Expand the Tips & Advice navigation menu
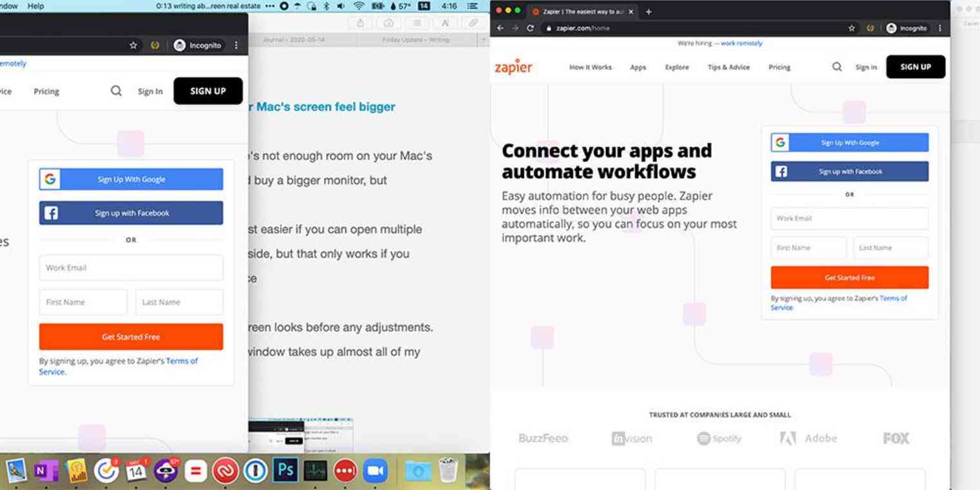This screenshot has height=490, width=980. click(729, 66)
